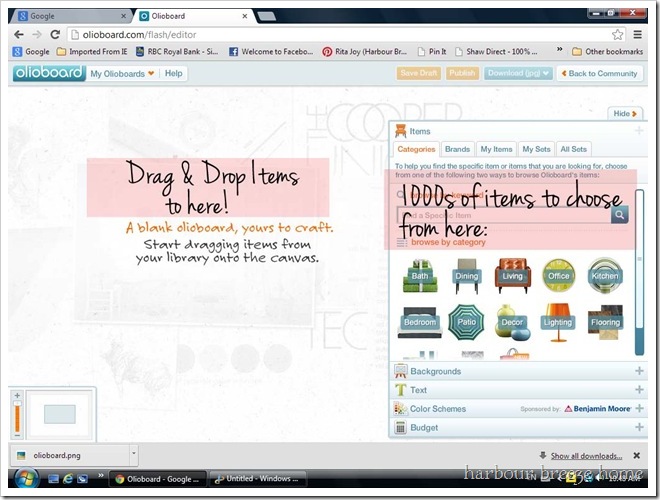Collapse the Items panel header
Screen dimensions: 660x500
[x=518, y=131]
